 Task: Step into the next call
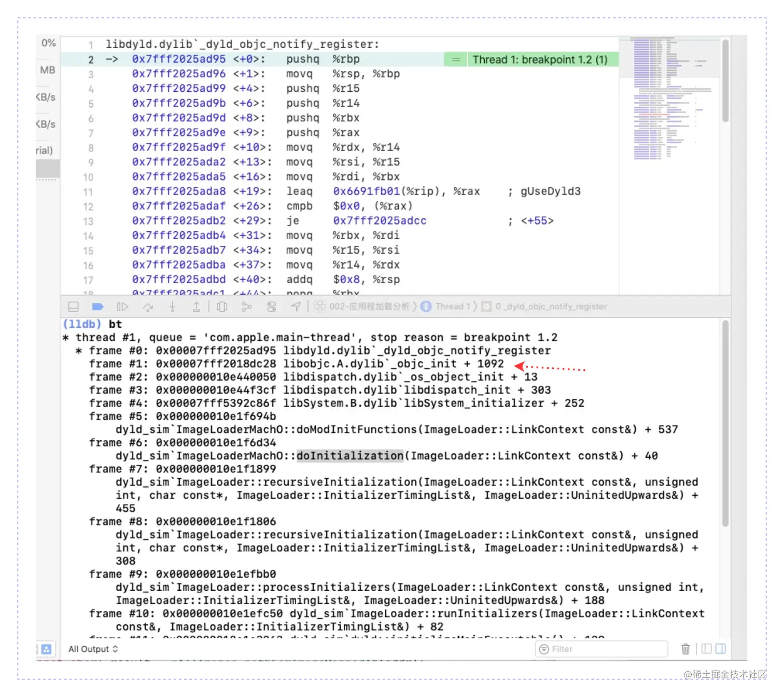click(x=172, y=306)
